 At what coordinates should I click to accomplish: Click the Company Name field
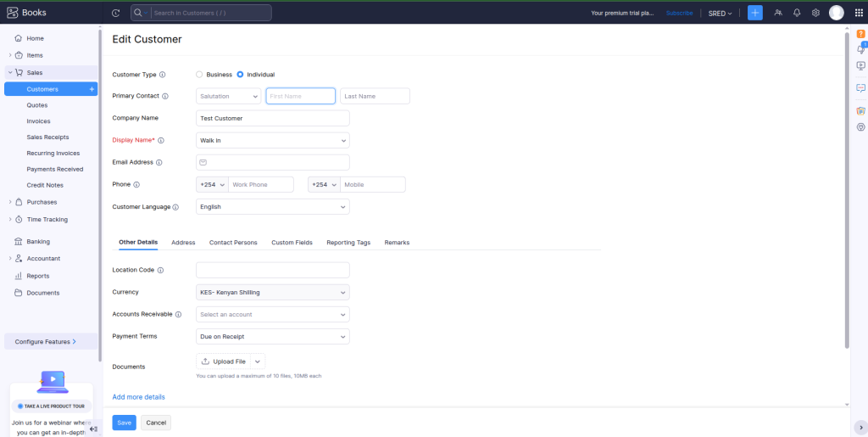273,119
